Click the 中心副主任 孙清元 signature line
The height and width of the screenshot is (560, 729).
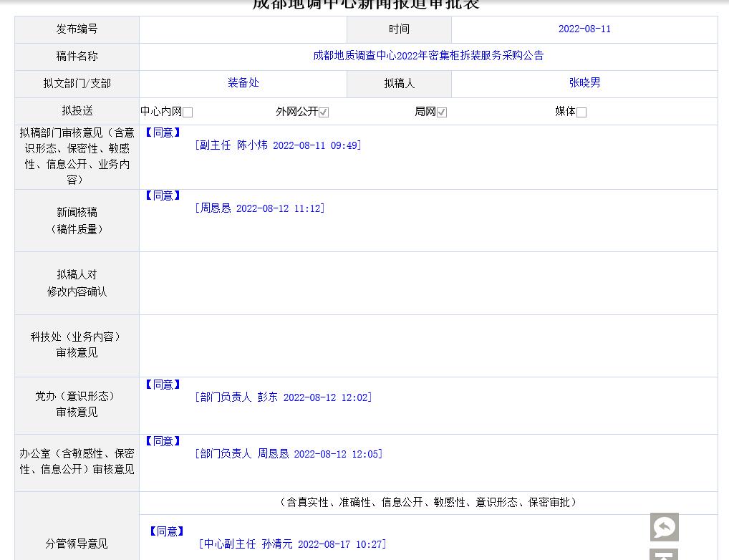click(292, 544)
